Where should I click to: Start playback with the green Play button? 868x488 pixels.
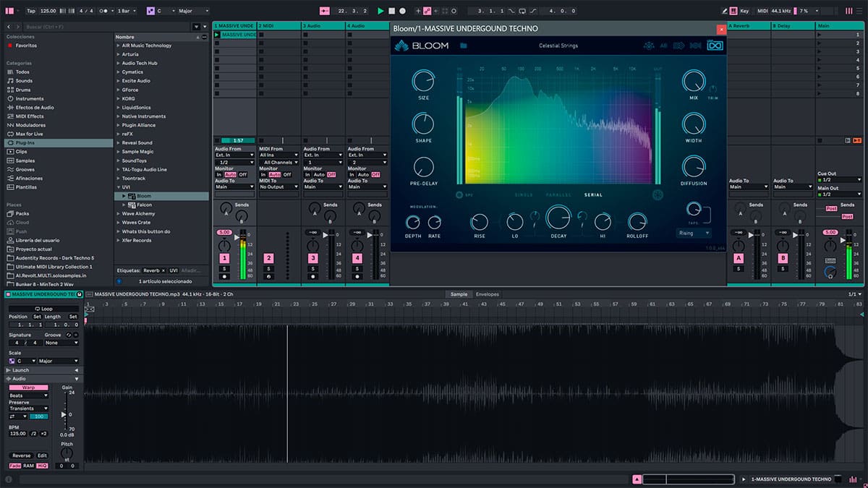pos(381,11)
